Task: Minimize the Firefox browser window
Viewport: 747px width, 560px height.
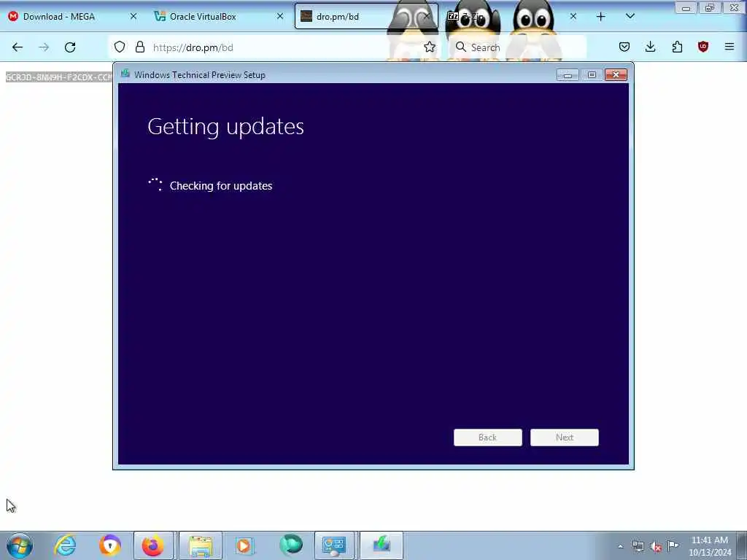Action: [x=686, y=8]
